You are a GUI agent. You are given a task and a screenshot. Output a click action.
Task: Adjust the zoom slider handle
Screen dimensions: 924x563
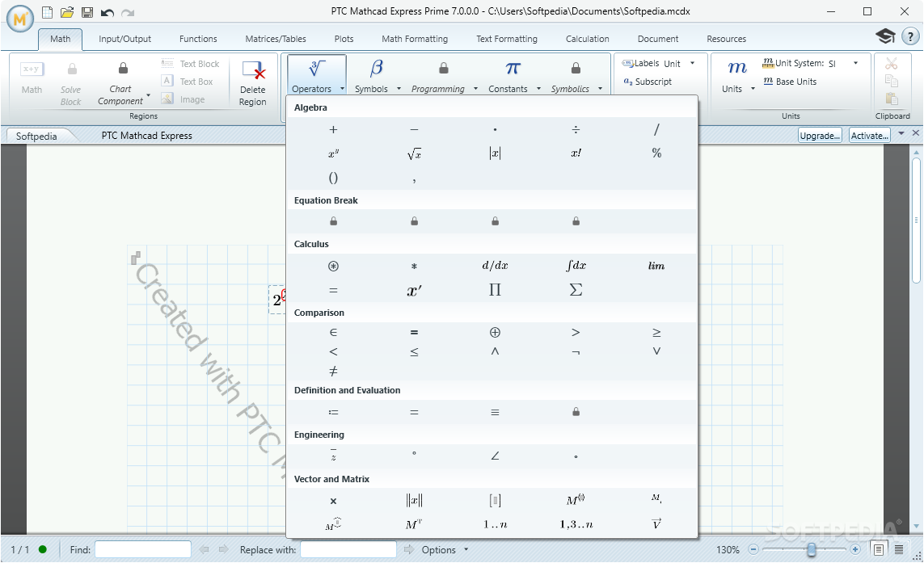tap(812, 549)
